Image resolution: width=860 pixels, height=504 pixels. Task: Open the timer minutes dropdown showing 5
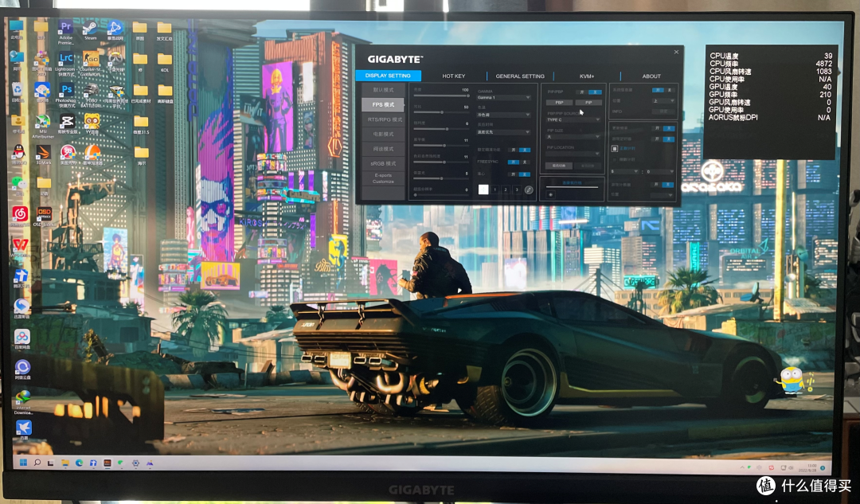625,172
